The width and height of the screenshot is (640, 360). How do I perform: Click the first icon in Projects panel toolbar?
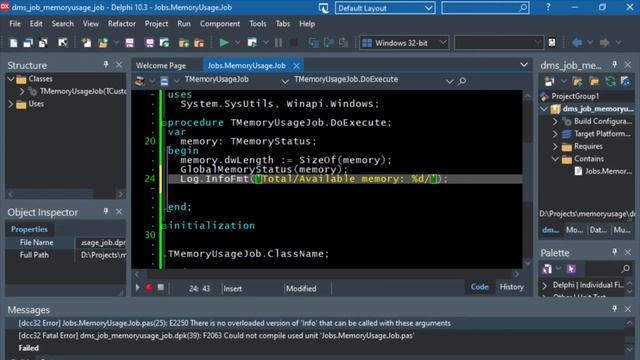pos(549,81)
